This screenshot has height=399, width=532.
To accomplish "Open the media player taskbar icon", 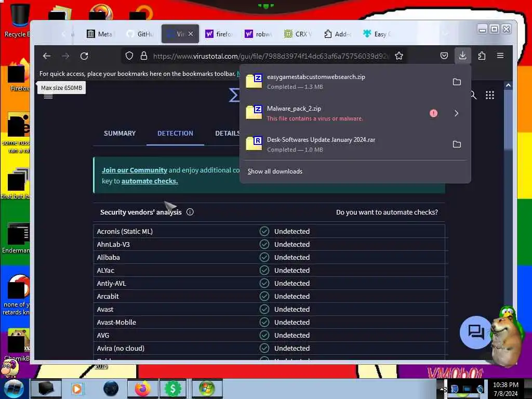I will [x=77, y=389].
